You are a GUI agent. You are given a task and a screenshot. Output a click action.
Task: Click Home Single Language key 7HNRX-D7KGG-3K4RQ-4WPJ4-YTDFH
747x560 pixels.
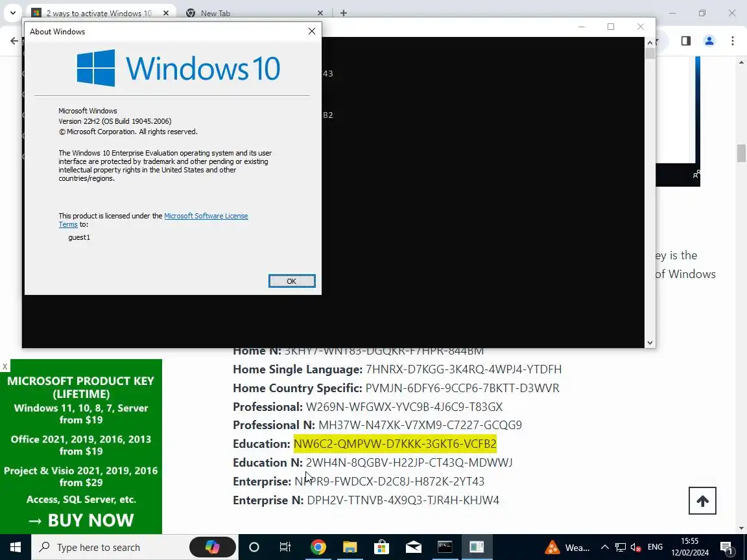click(x=464, y=369)
